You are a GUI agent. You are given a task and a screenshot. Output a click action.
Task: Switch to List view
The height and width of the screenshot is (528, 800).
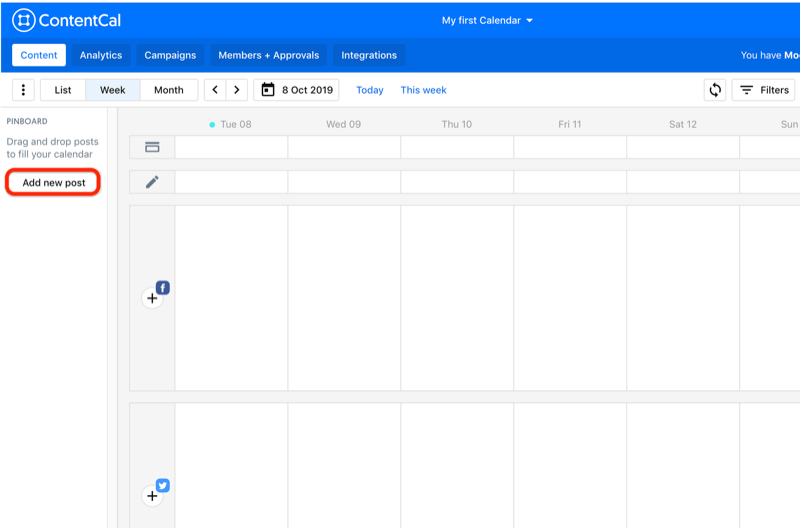63,90
